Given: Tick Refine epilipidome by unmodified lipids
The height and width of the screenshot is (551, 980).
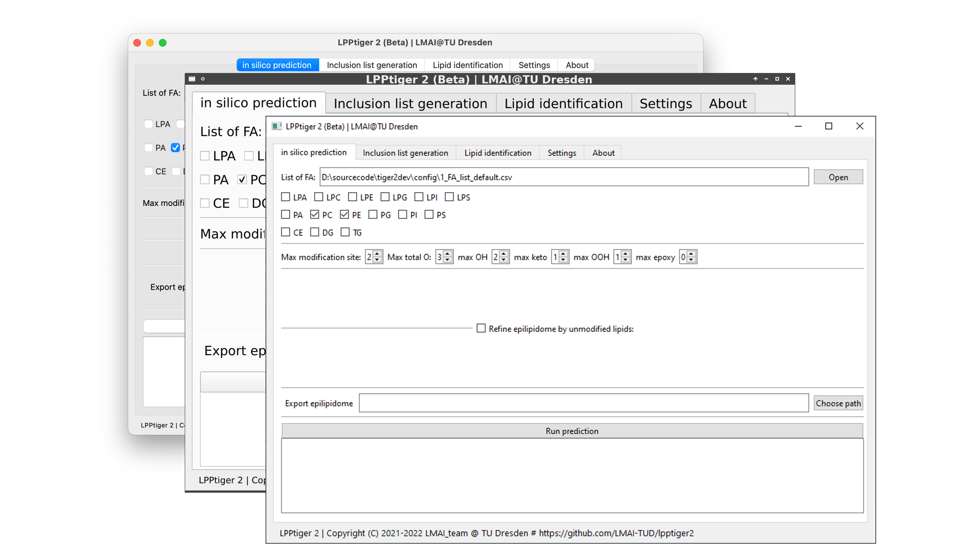Looking at the screenshot, I should pos(481,328).
